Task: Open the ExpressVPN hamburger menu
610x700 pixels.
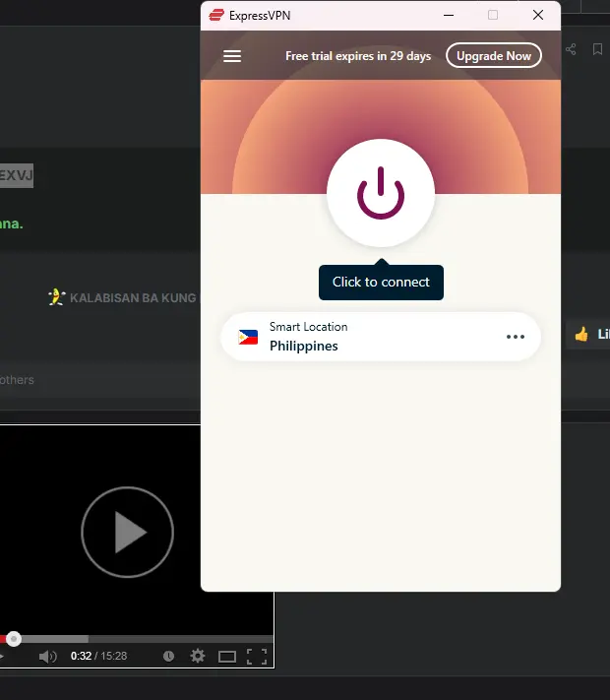Action: pyautogui.click(x=232, y=56)
